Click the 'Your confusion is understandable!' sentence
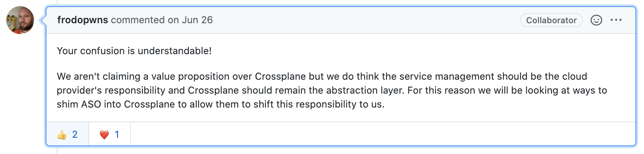Screen dimensions: 644x154 tap(134, 51)
